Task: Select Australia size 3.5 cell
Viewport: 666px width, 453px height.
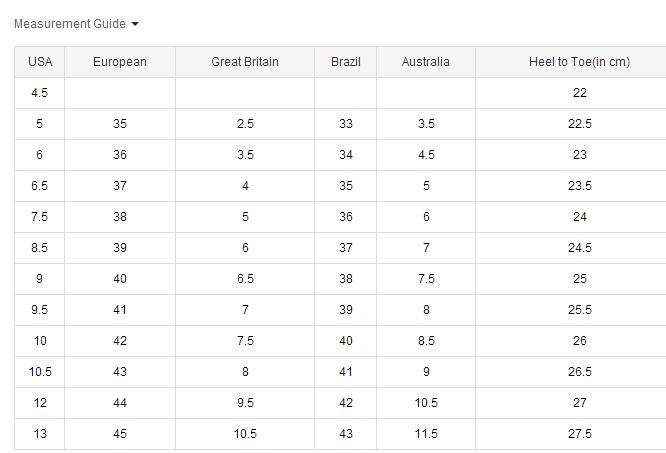Action: 426,124
